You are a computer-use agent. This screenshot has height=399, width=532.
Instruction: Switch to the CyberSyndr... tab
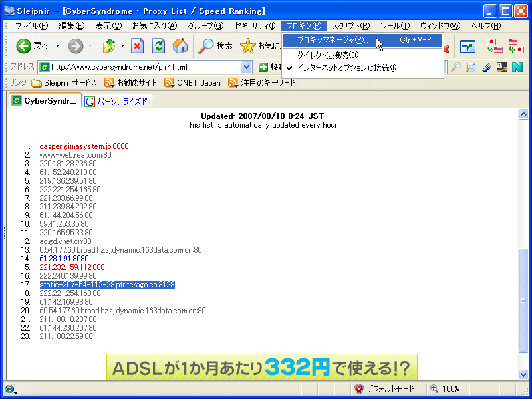pyautogui.click(x=45, y=101)
